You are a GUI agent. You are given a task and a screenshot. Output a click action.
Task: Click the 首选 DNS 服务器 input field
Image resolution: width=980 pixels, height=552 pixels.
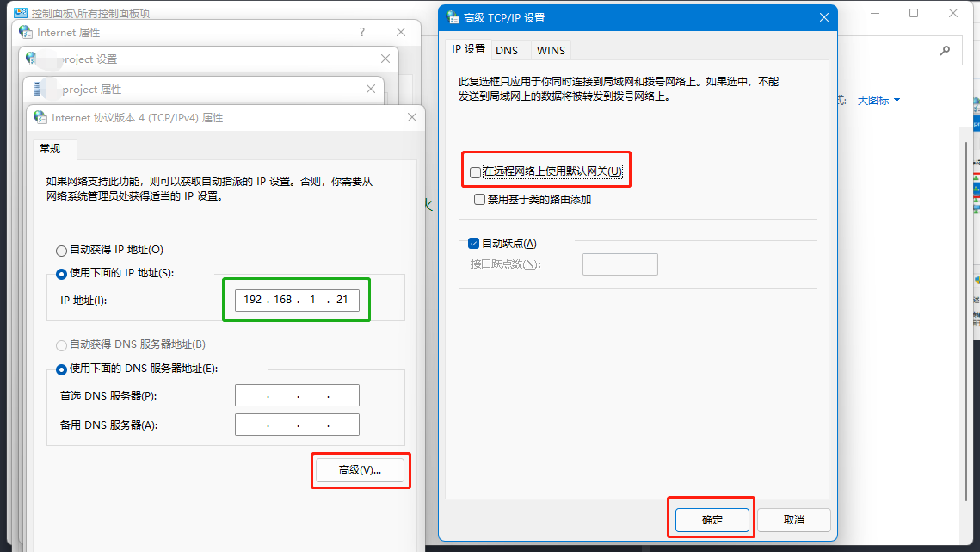point(297,396)
